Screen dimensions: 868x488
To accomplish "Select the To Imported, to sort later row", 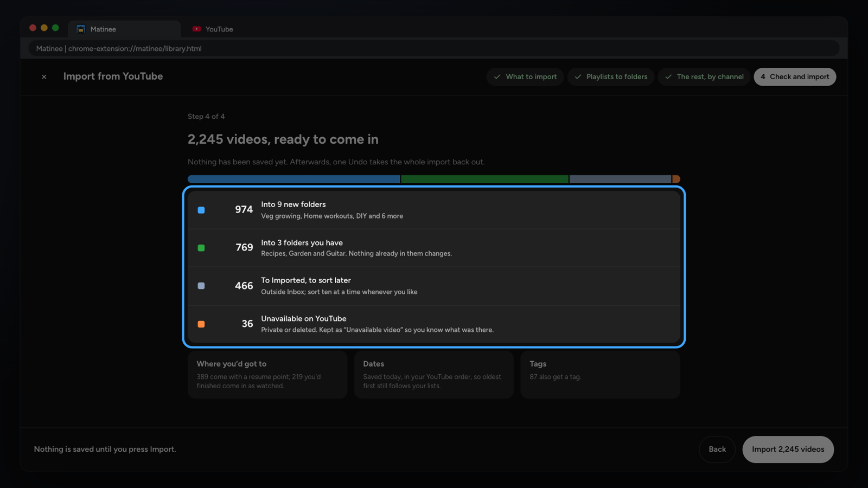I will coord(434,286).
